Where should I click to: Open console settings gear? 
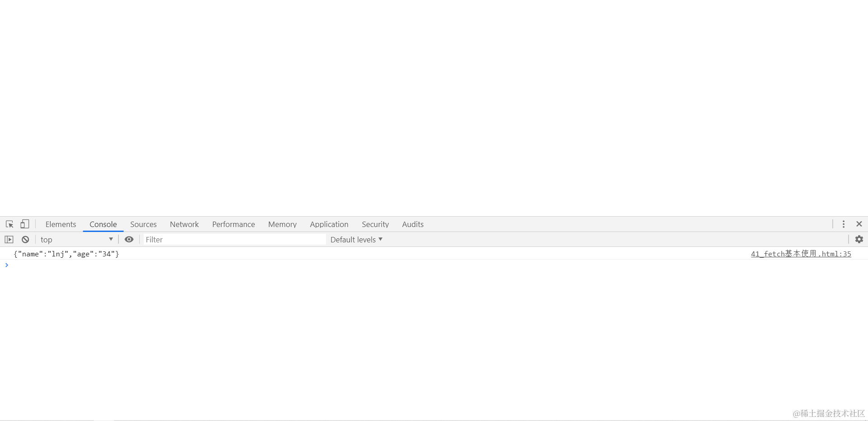859,240
